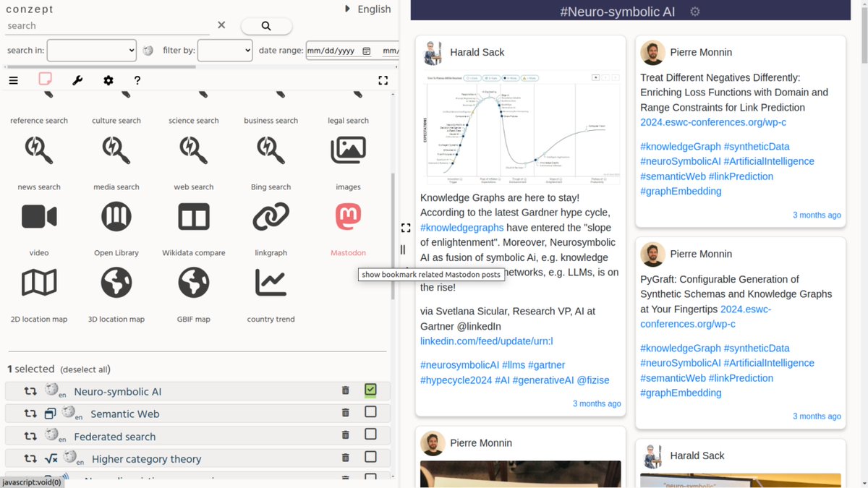Open the 'search in' dropdown
The width and height of the screenshot is (868, 488).
(92, 51)
